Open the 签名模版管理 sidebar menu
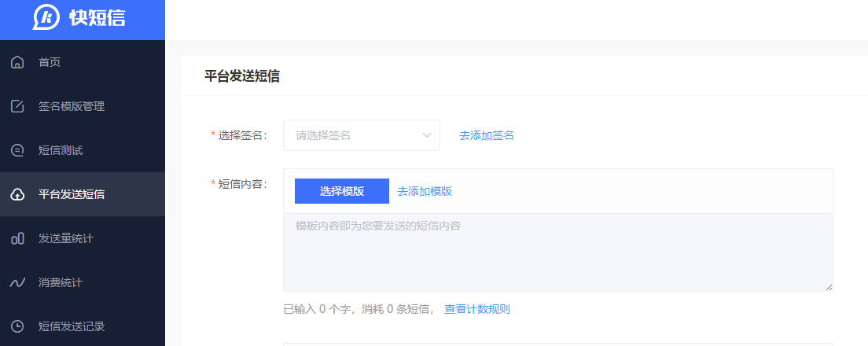The height and width of the screenshot is (346, 868). coord(72,106)
